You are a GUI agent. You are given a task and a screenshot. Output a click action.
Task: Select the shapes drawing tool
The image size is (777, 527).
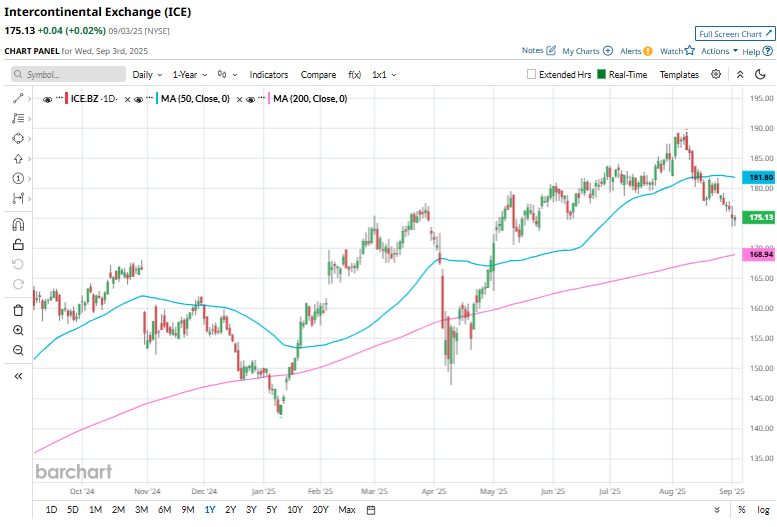coord(18,138)
